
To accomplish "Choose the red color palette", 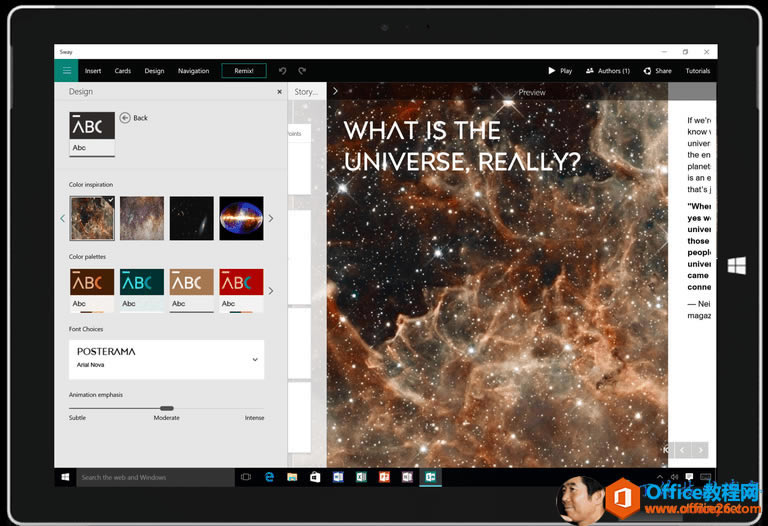I will [241, 290].
